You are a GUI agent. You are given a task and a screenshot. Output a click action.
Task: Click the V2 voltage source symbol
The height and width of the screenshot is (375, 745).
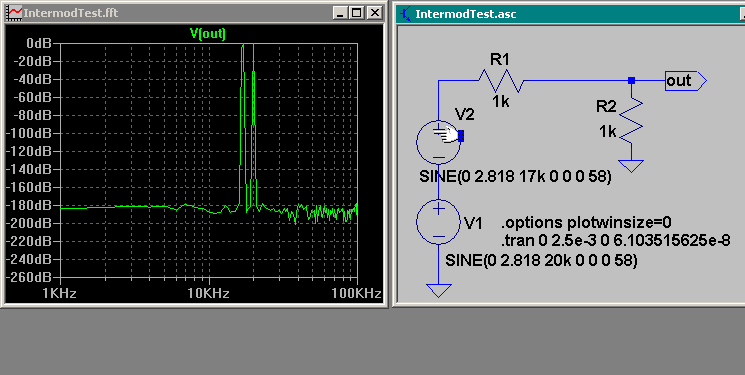pyautogui.click(x=438, y=142)
